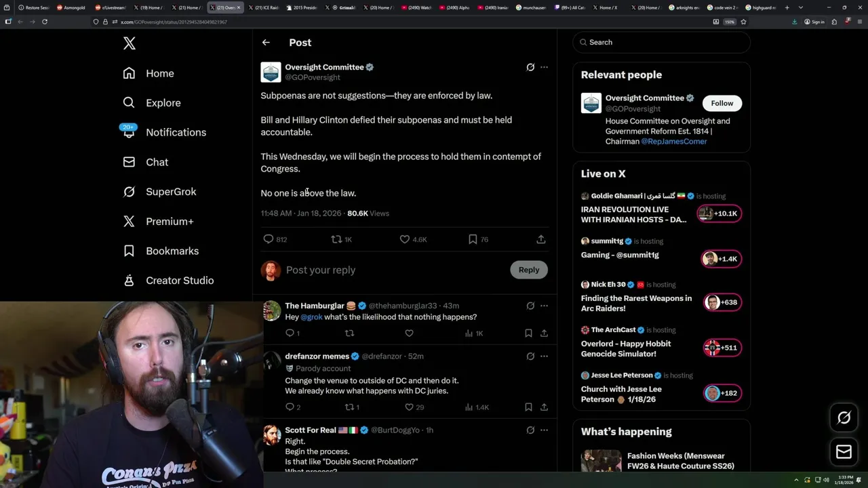
Task: Reply to drefanzor memes comment showing 2
Action: 293,407
